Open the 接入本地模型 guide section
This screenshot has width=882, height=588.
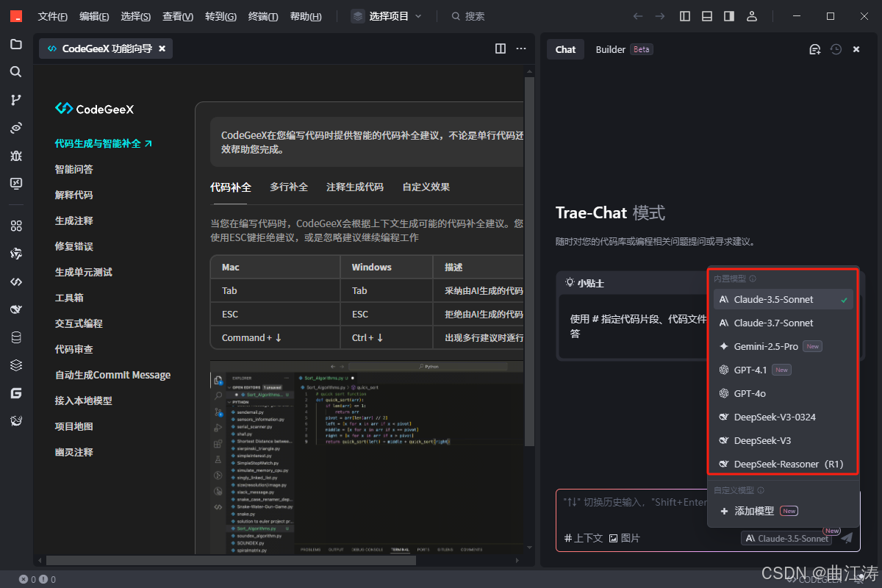pyautogui.click(x=84, y=401)
